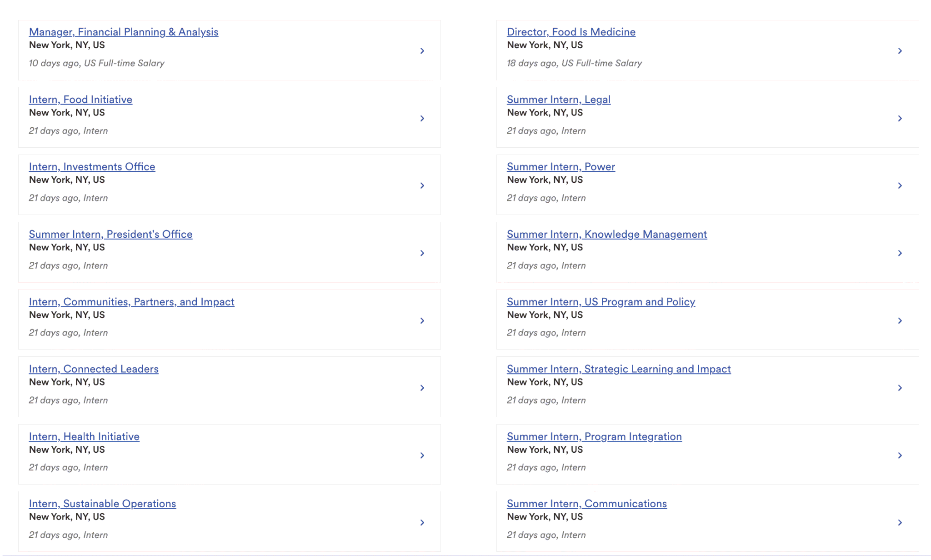The height and width of the screenshot is (560, 931).
Task: View the Intern, Health Initiative job
Action: click(x=84, y=436)
